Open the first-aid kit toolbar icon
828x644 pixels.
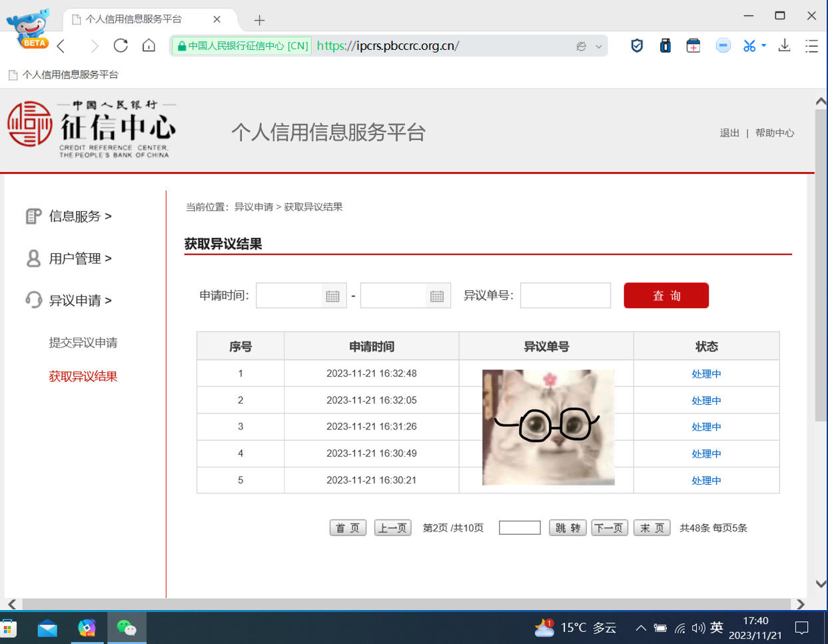click(693, 45)
